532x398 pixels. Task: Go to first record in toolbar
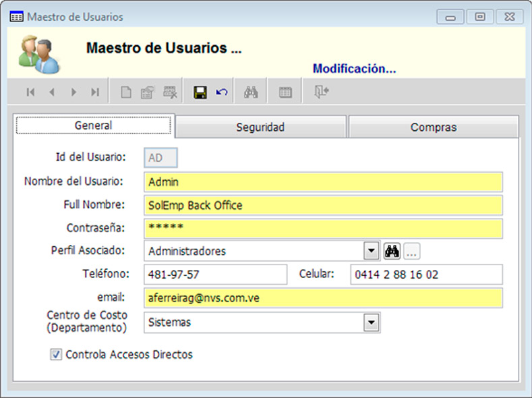30,92
